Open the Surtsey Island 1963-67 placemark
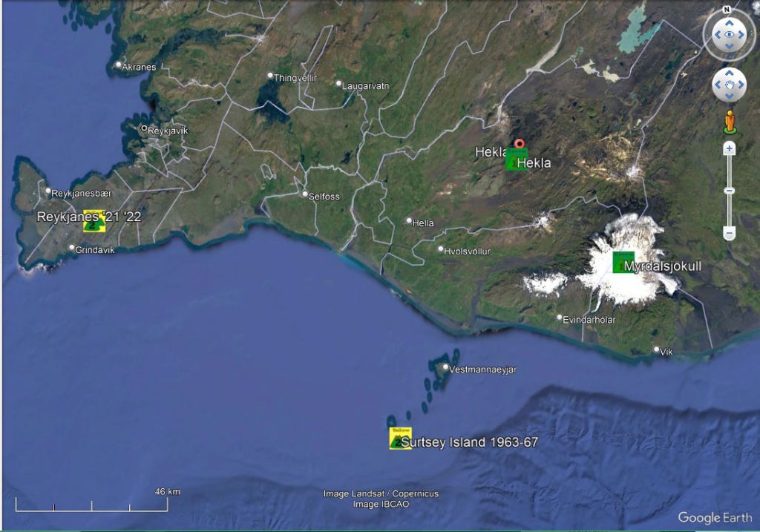The image size is (760, 532). (399, 439)
